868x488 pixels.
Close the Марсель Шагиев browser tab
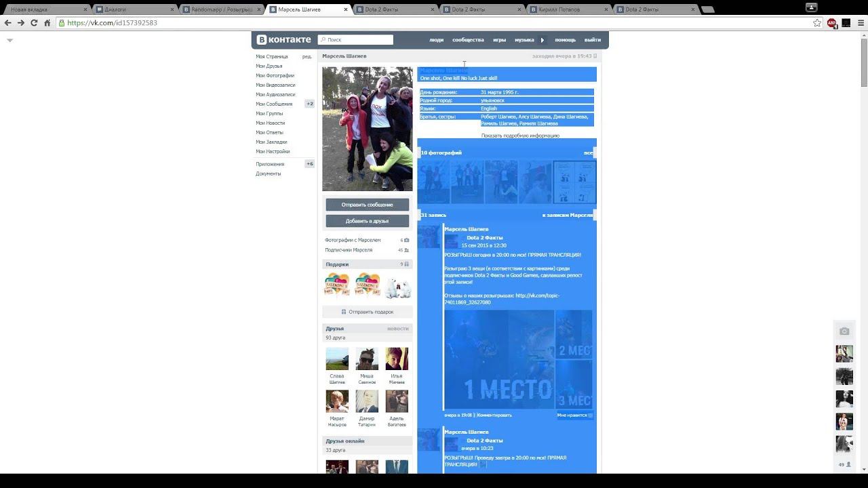coord(344,9)
